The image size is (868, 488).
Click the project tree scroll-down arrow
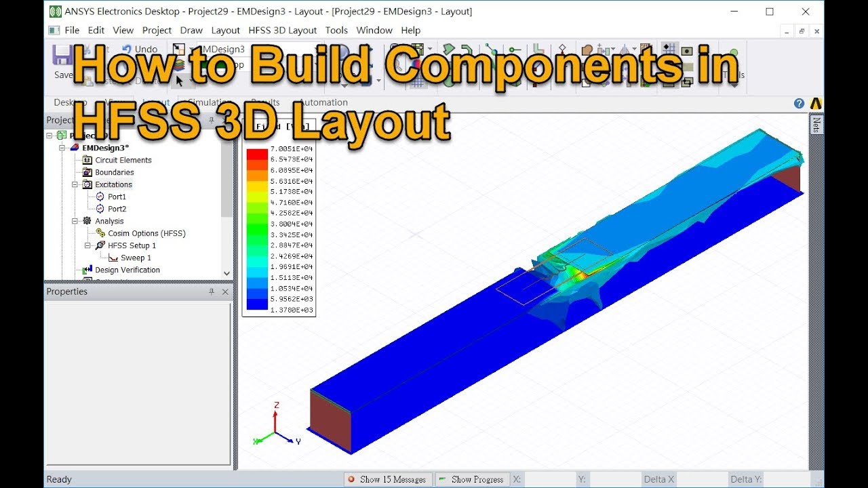click(x=226, y=273)
